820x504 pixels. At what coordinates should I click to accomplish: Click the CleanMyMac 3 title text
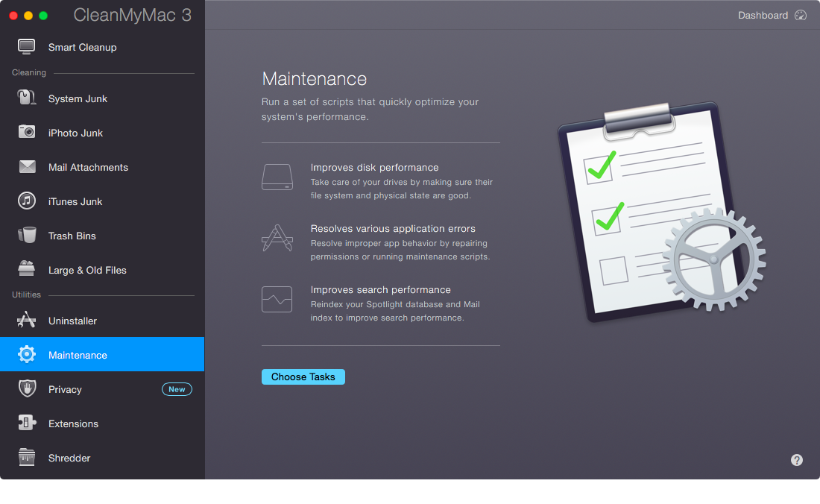pyautogui.click(x=132, y=15)
